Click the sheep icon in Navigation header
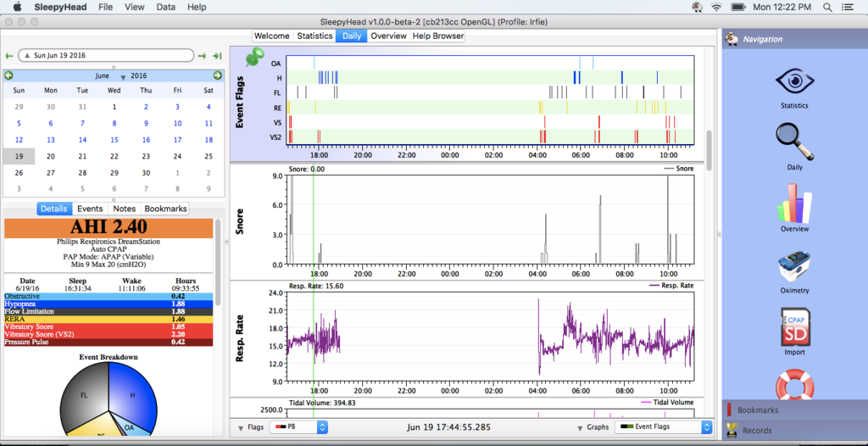Viewport: 868px width, 446px height. 732,39
